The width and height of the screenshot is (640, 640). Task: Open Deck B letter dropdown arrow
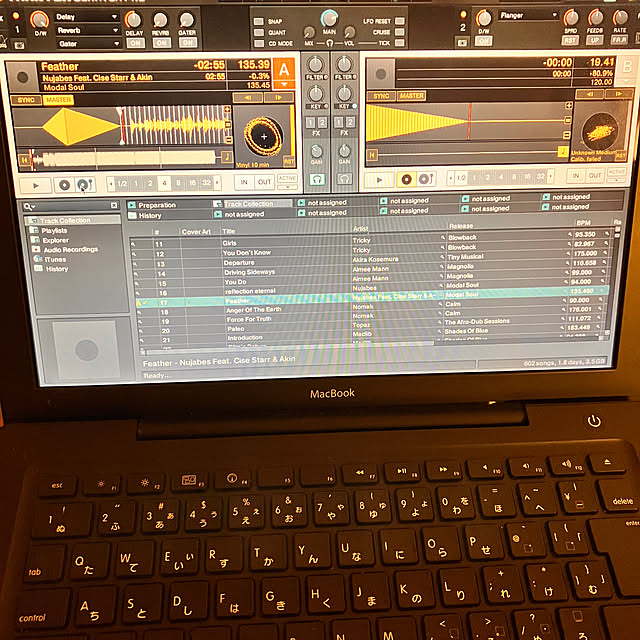[628, 81]
